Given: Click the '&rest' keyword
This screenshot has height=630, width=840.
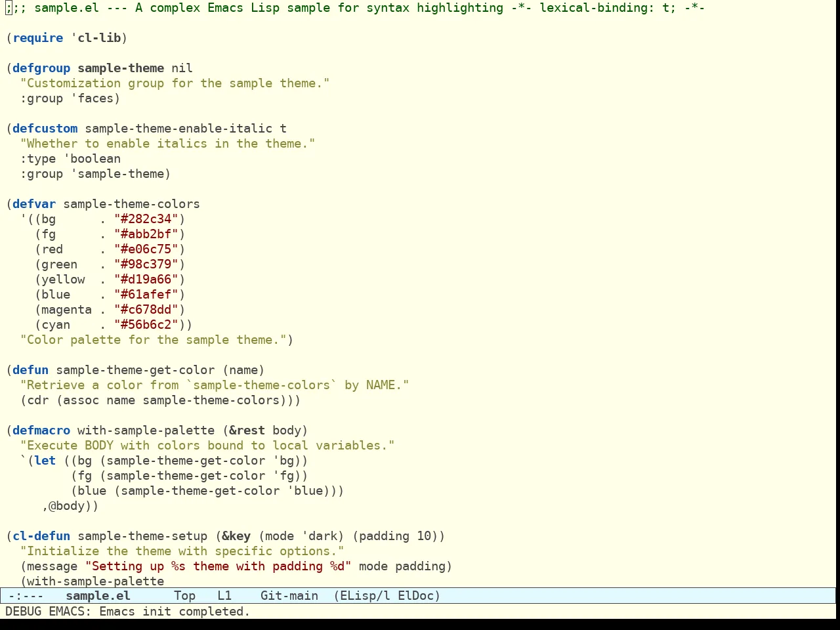Looking at the screenshot, I should coord(247,430).
